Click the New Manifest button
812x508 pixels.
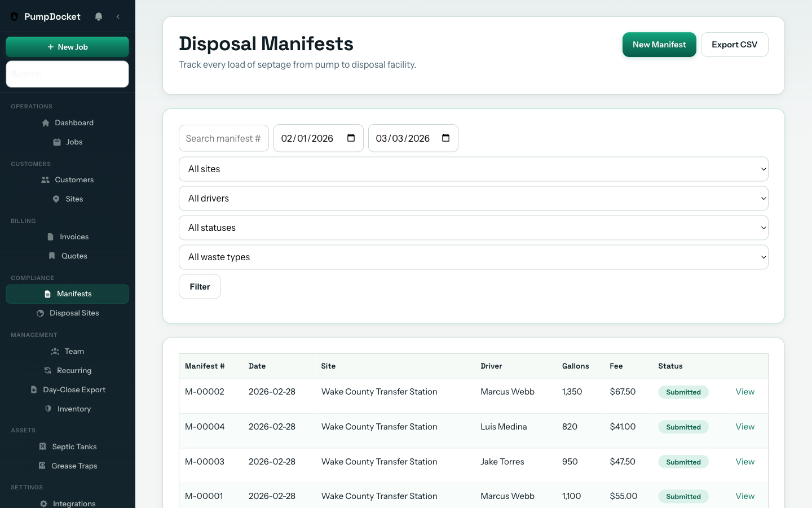click(659, 45)
